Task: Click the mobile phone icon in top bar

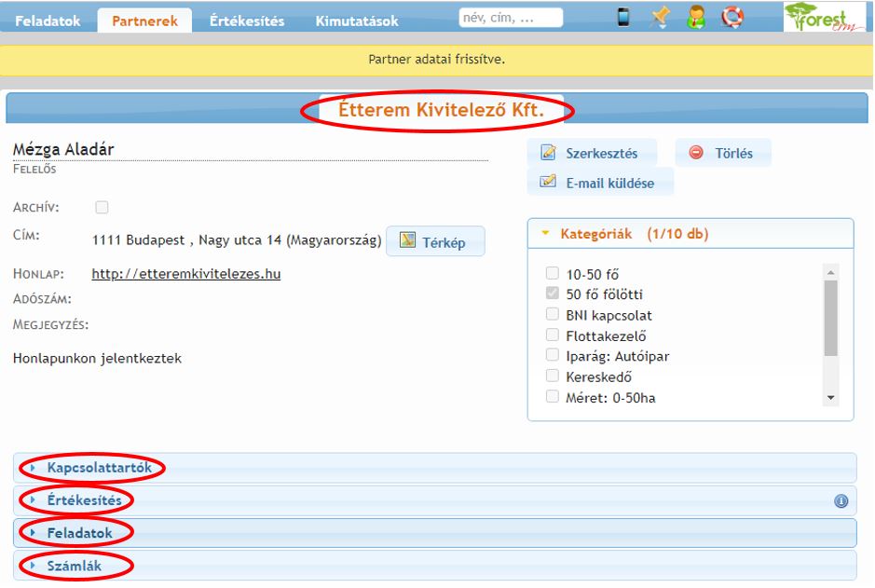Action: coord(623,17)
